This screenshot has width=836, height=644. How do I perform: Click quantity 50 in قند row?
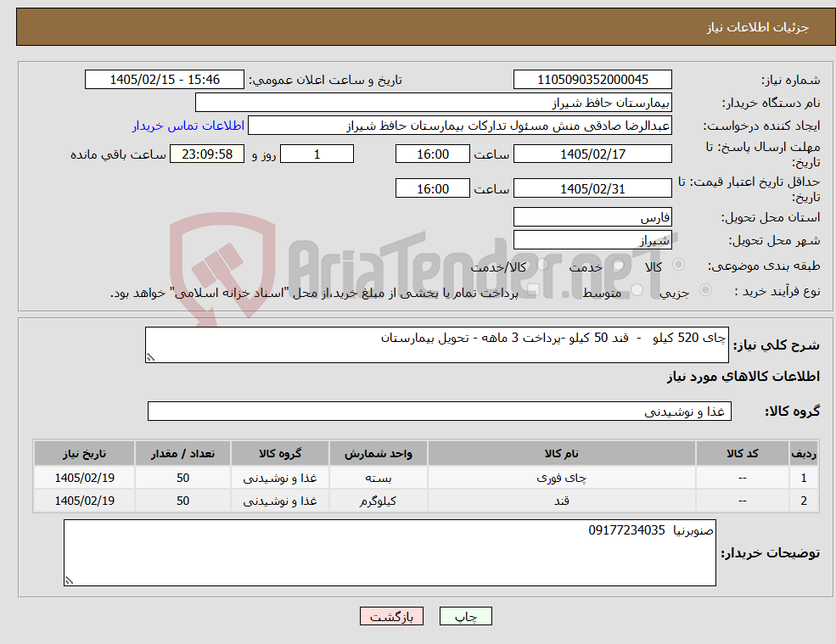click(x=182, y=501)
